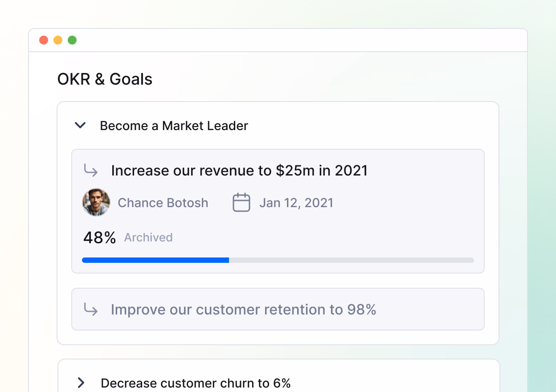Click the Archived status label

(148, 237)
